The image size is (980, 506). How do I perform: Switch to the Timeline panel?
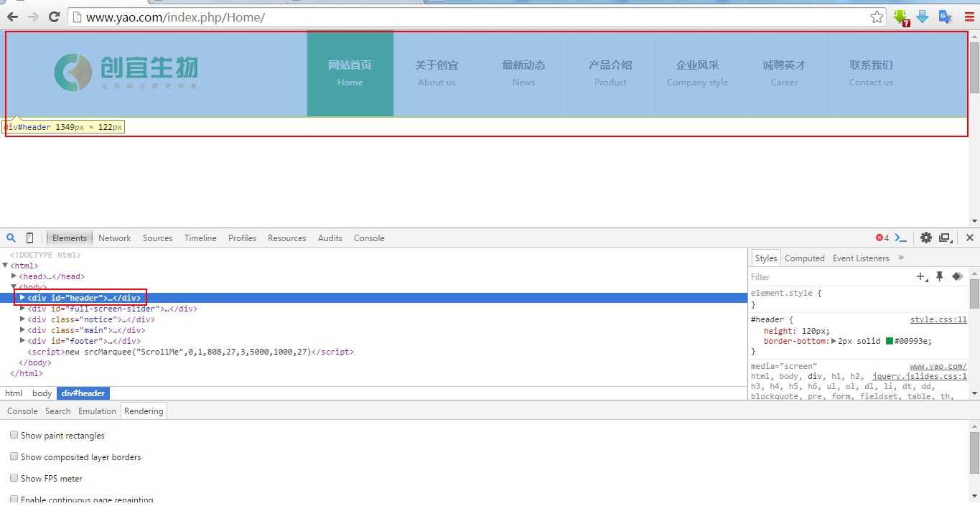click(200, 238)
